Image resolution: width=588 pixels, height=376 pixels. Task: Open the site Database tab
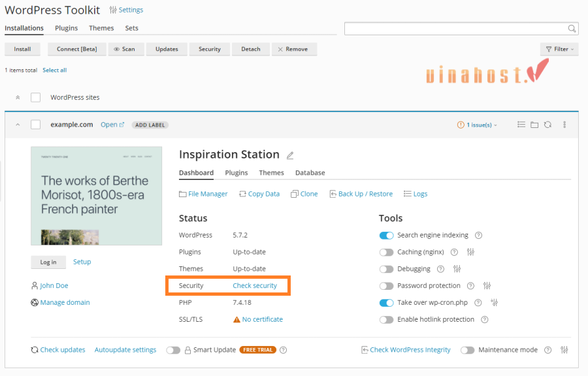(x=310, y=172)
